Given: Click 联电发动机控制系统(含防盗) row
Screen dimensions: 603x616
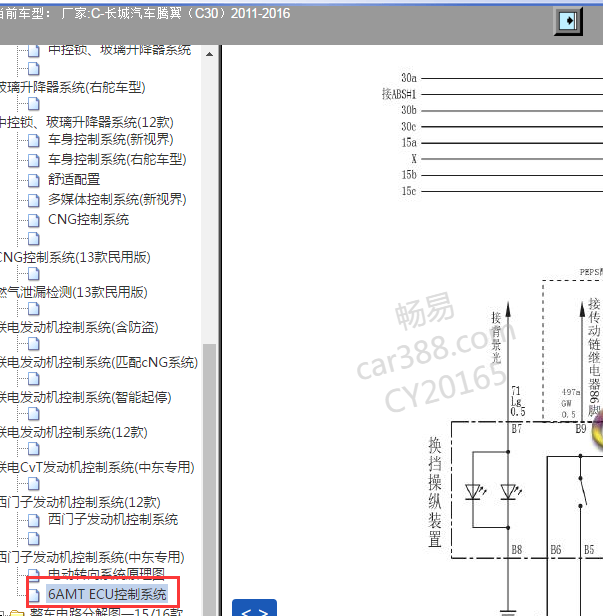Looking at the screenshot, I should pos(79,328).
